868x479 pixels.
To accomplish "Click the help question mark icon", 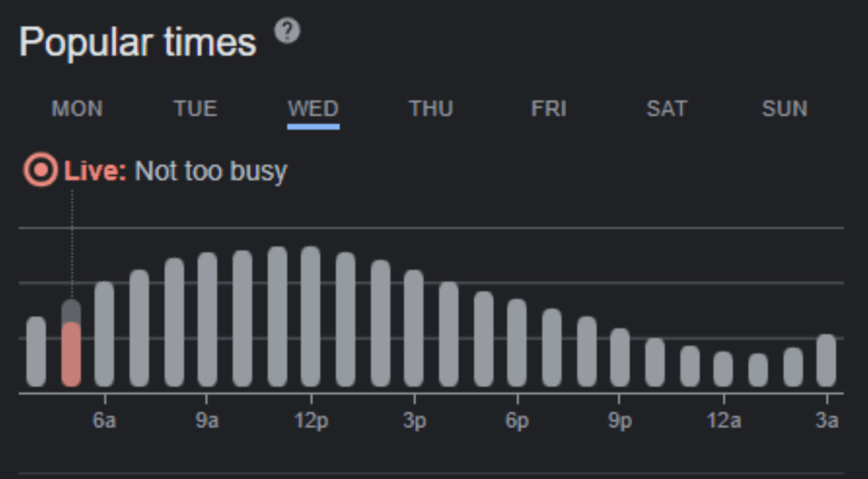I will coord(287,32).
